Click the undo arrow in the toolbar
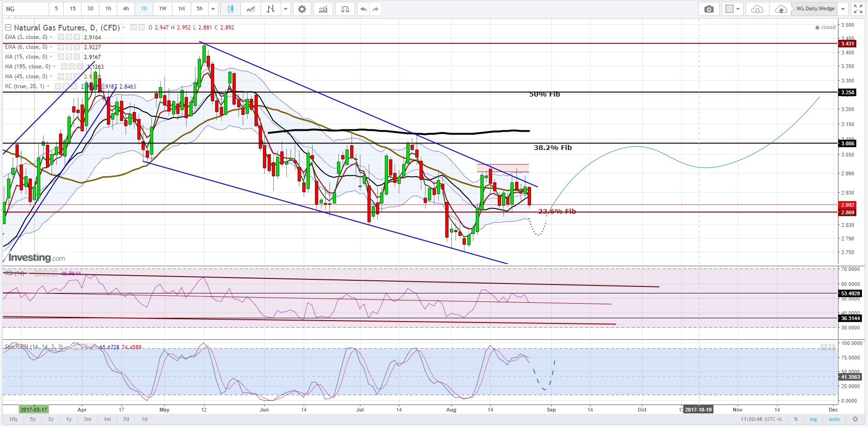The height and width of the screenshot is (427, 868). tap(363, 9)
